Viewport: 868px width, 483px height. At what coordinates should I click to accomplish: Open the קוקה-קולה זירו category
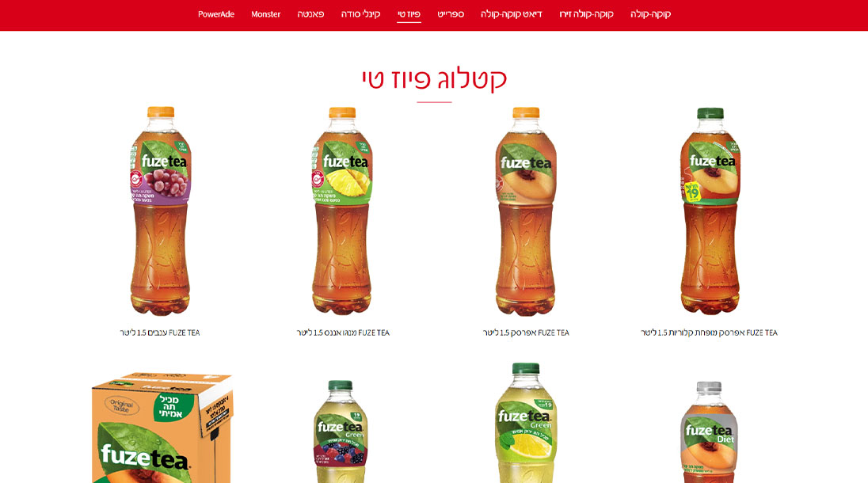[x=586, y=14]
